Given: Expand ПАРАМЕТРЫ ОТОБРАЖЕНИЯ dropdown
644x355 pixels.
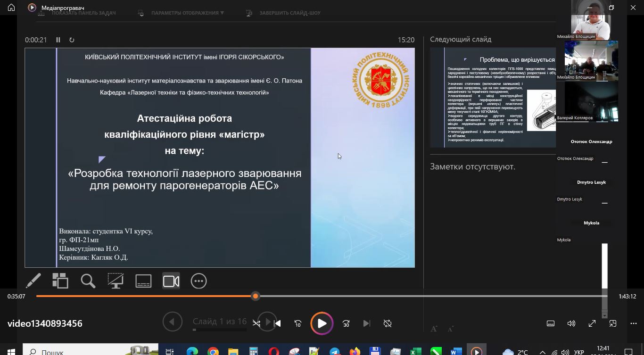Looking at the screenshot, I should (182, 13).
